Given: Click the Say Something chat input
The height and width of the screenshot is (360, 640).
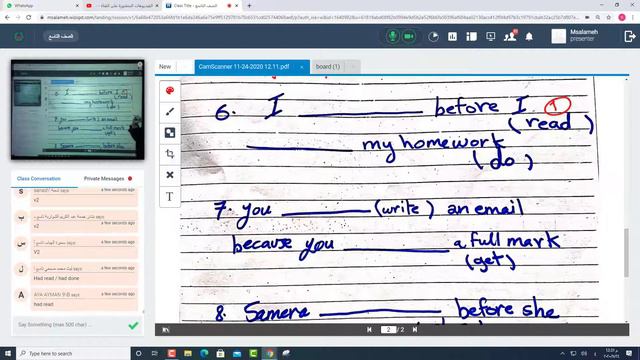Looking at the screenshot, I should pyautogui.click(x=69, y=325).
